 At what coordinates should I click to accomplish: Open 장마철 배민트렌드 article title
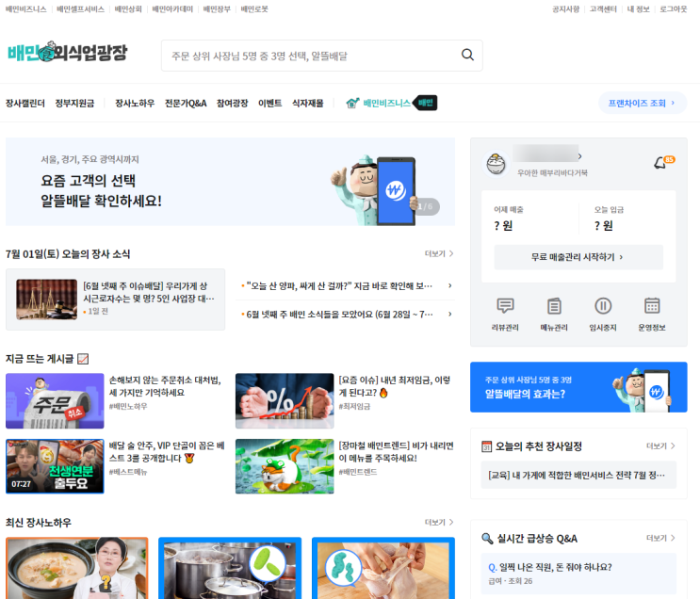coord(396,452)
